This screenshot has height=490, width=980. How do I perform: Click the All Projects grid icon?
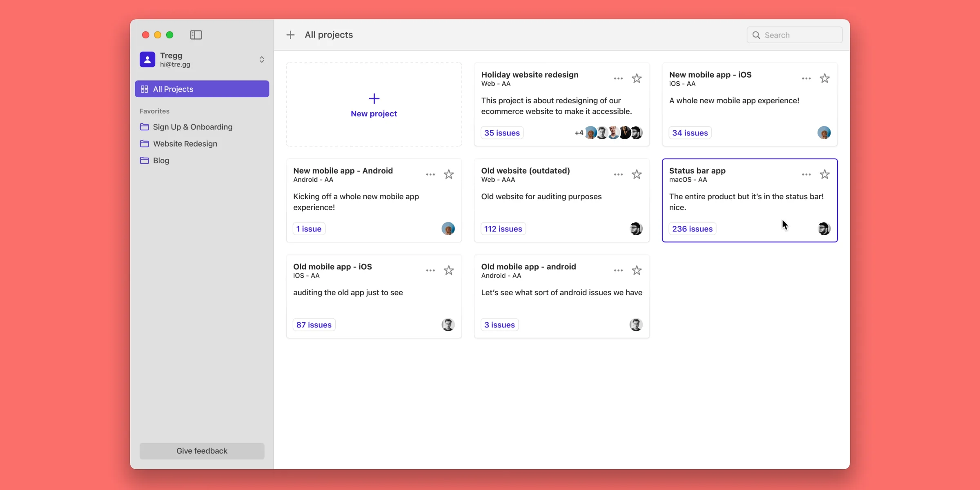click(145, 89)
